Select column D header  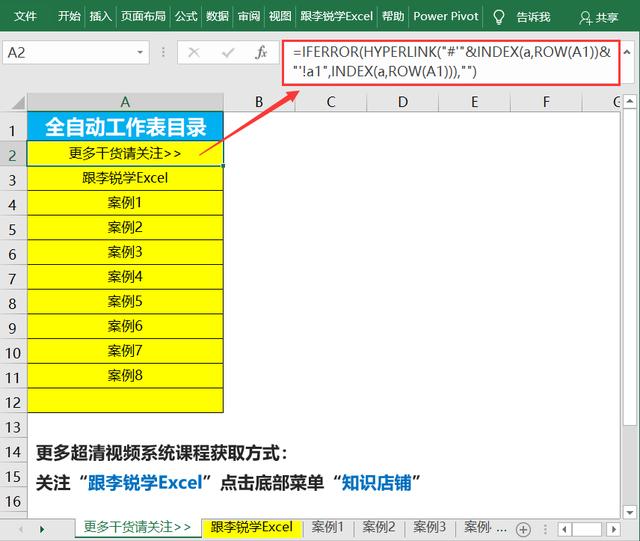click(x=402, y=102)
